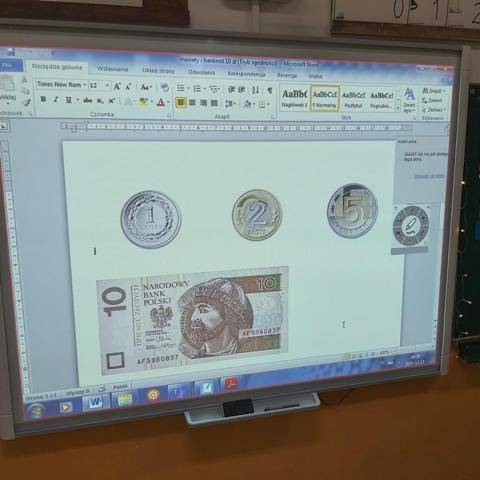This screenshot has width=480, height=480.
Task: Toggle Underline formatting
Action: tap(69, 100)
